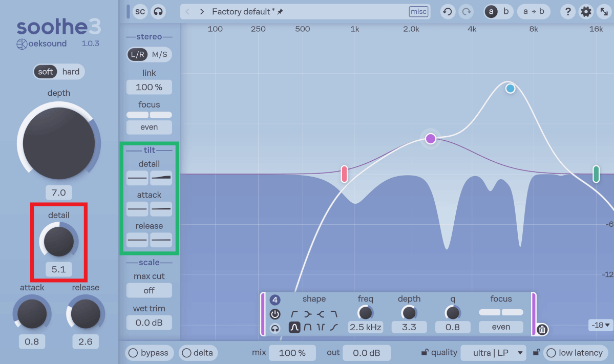Enable the bypass radio toggle

point(149,353)
